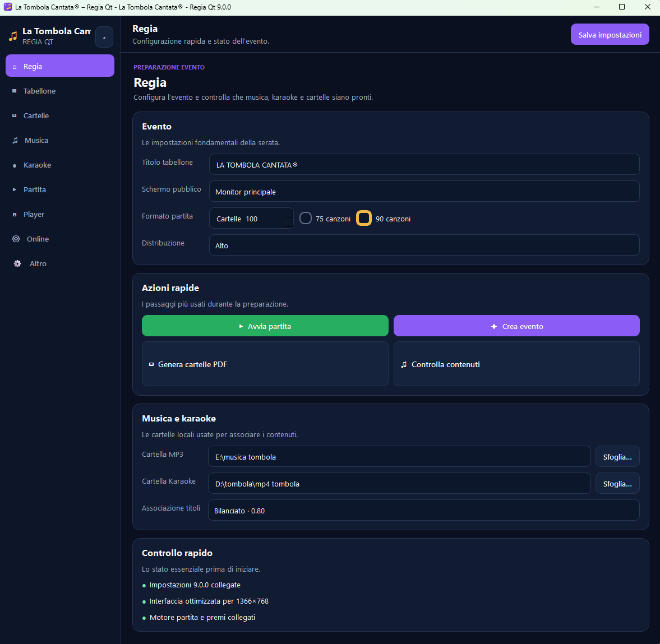
Task: Click 'Configurazione rapida e stato dell'evento.' subtitle
Action: tap(201, 41)
